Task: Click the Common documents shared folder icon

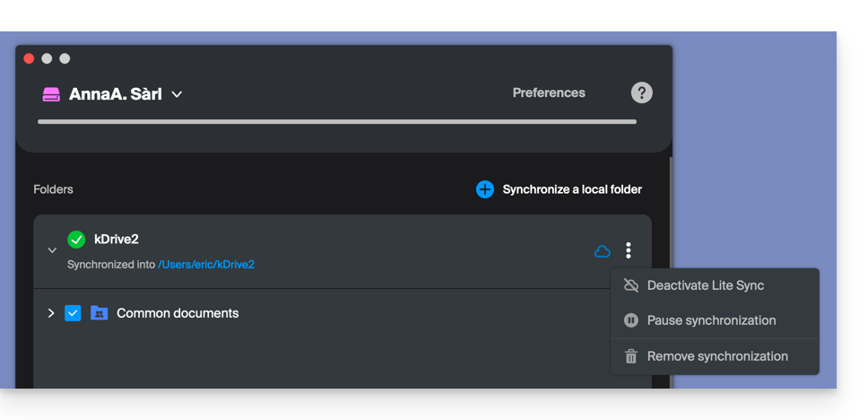Action: 99,313
